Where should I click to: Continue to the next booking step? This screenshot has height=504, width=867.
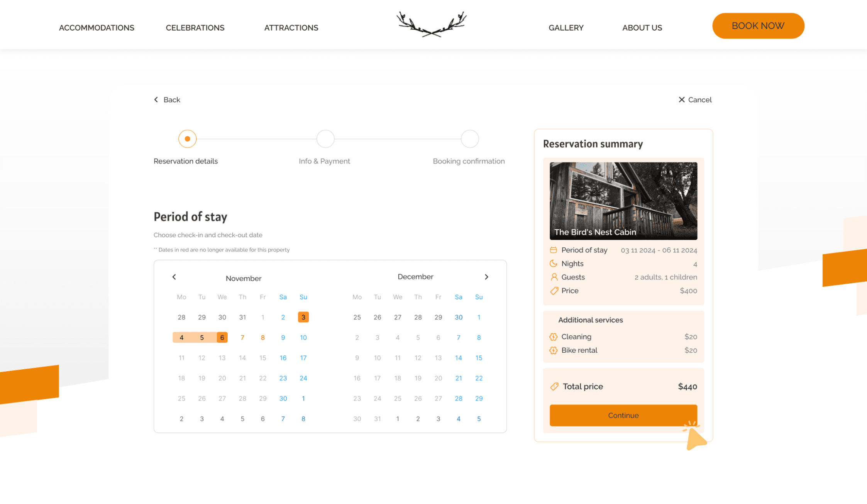coord(623,415)
